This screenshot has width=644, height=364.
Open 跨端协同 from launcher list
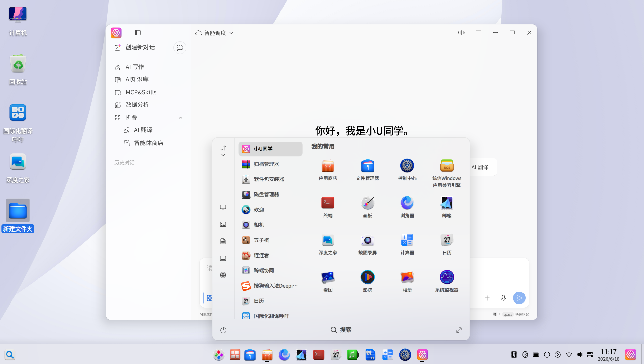click(x=270, y=270)
